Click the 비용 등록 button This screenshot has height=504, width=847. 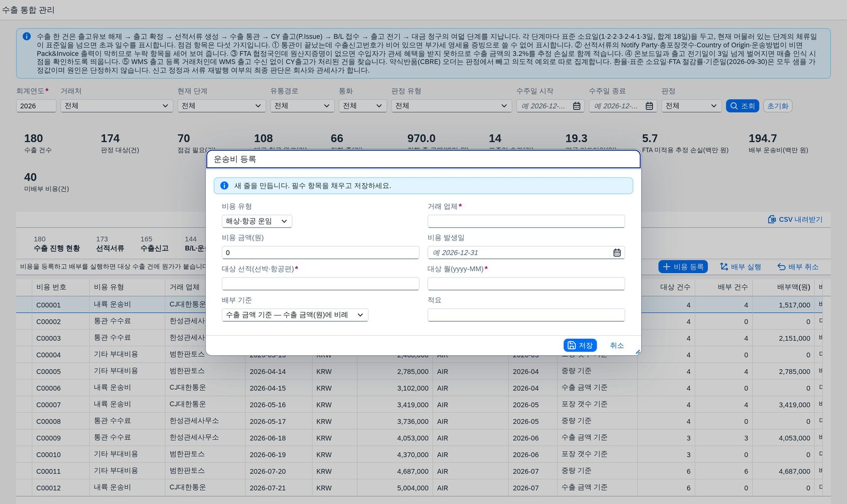pos(683,267)
